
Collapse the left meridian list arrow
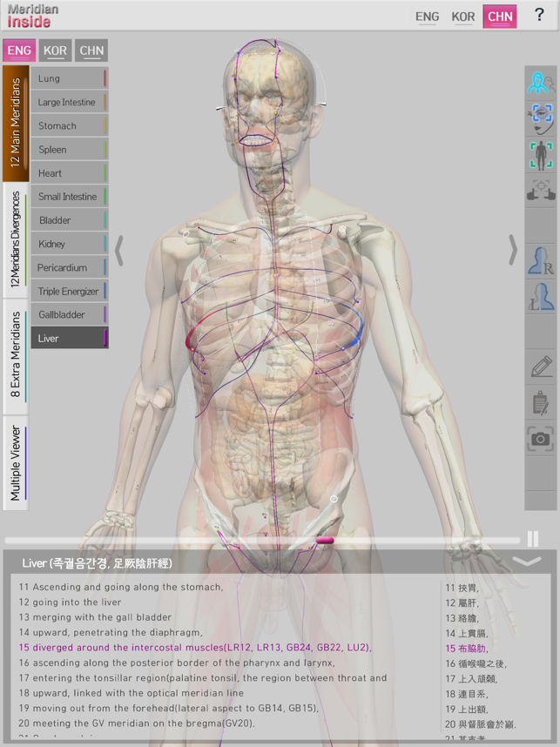pos(119,250)
